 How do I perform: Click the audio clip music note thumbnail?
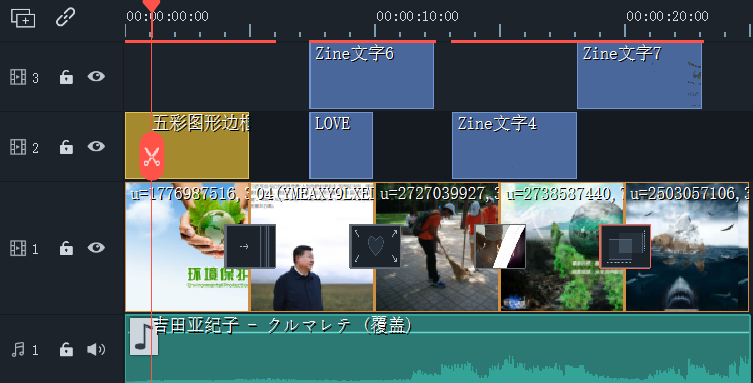(144, 336)
